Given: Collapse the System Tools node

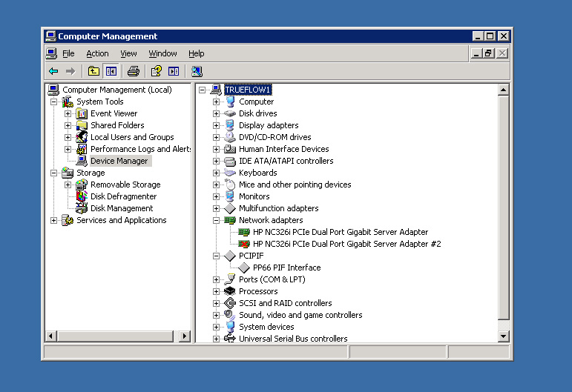Looking at the screenshot, I should click(54, 102).
